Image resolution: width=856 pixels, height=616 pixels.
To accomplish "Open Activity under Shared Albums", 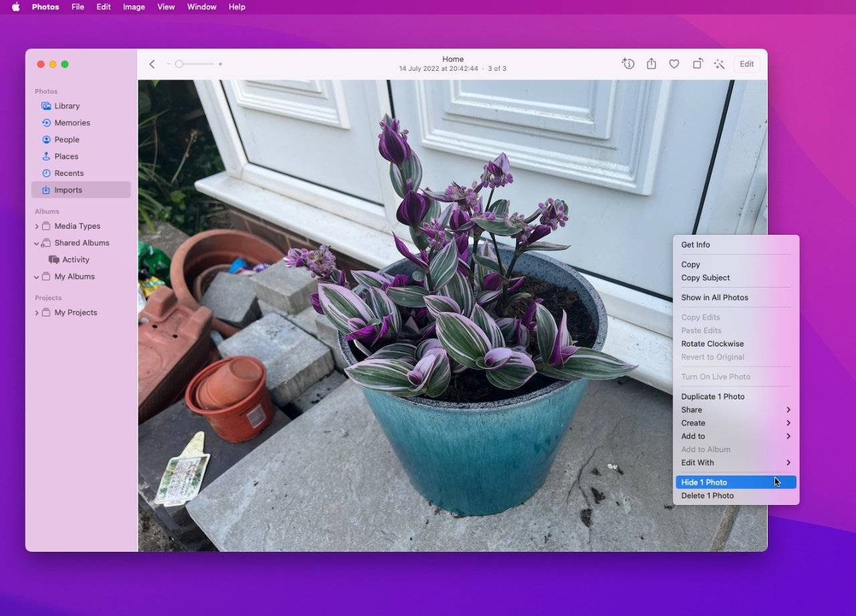I will coord(76,260).
